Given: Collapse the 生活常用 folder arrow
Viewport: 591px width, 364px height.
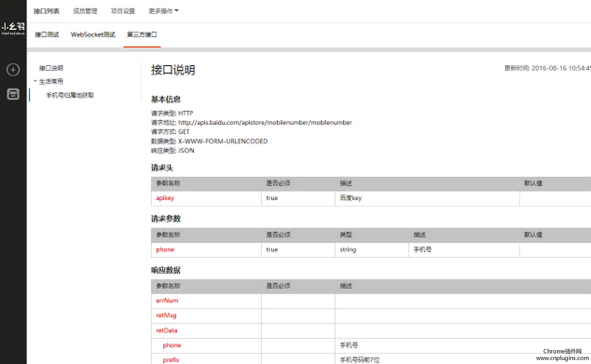Looking at the screenshot, I should point(35,81).
